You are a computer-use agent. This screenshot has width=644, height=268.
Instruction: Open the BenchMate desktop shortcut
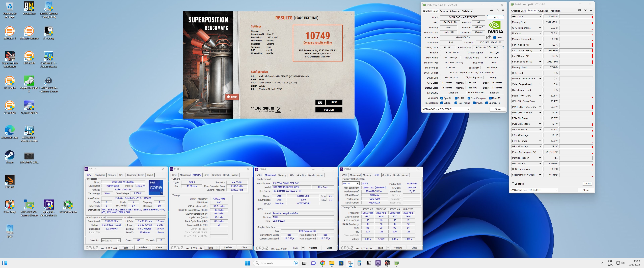pyautogui.click(x=29, y=8)
